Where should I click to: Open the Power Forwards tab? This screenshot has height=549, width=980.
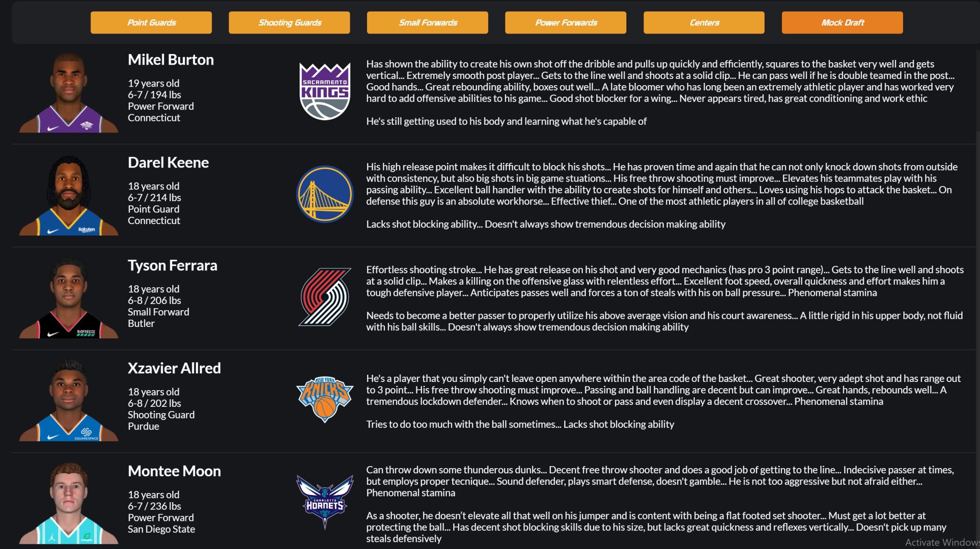click(x=566, y=22)
